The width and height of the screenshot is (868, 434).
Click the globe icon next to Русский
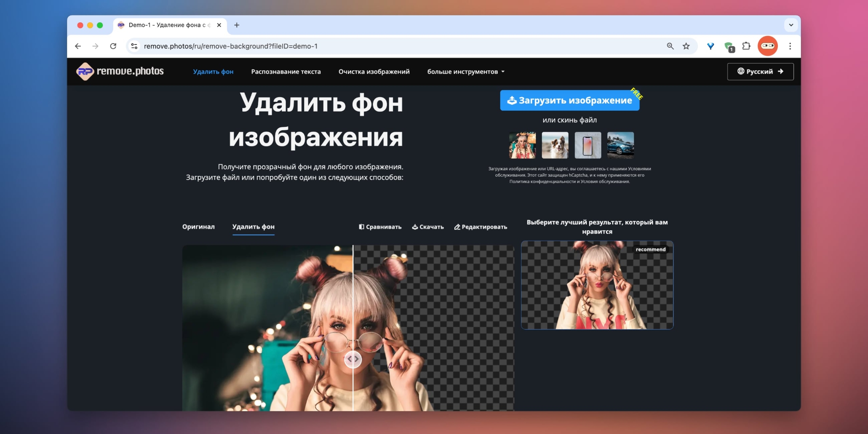740,71
